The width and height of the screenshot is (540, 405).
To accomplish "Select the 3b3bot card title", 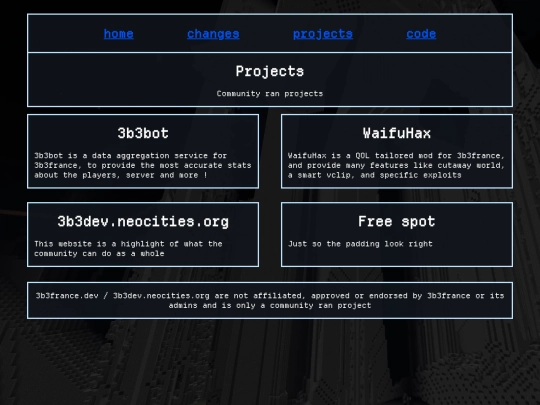I will (143, 133).
